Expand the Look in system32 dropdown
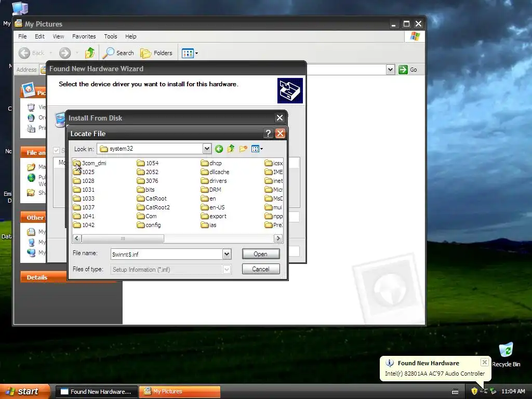Viewport: 532px width, 399px height. (x=207, y=149)
